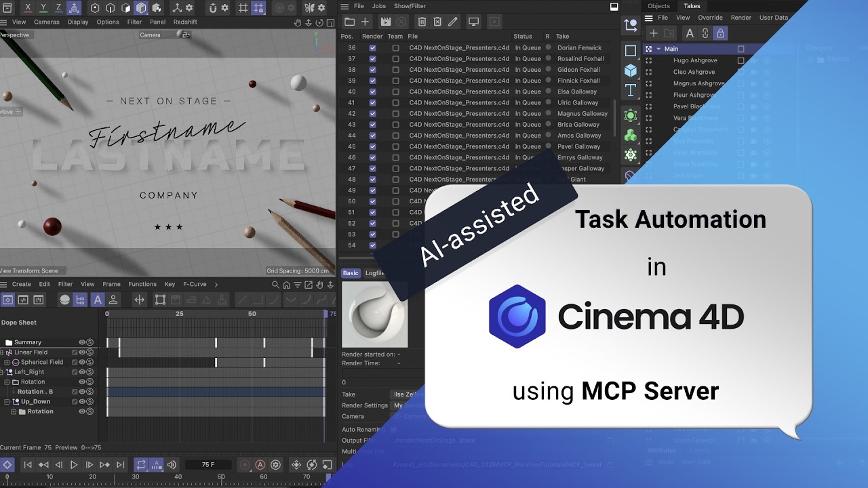Click the viewport pan hand icon
Image resolution: width=868 pixels, height=488 pixels.
pyautogui.click(x=297, y=22)
